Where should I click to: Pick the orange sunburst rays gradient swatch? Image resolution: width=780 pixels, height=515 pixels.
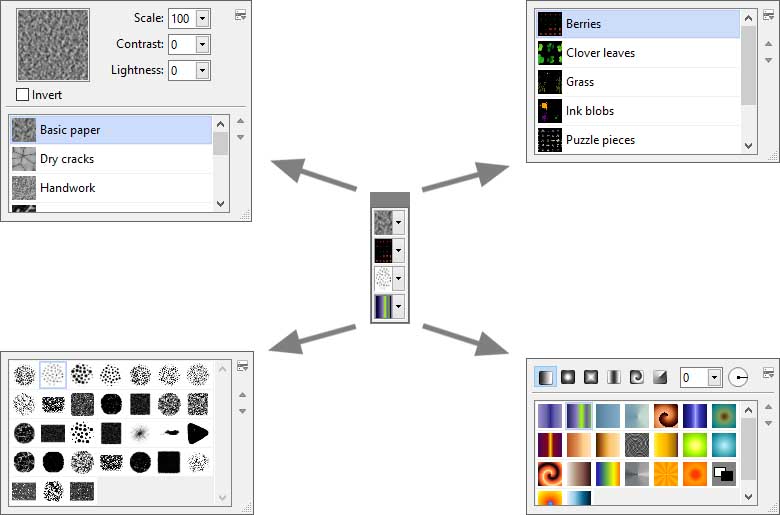click(666, 474)
